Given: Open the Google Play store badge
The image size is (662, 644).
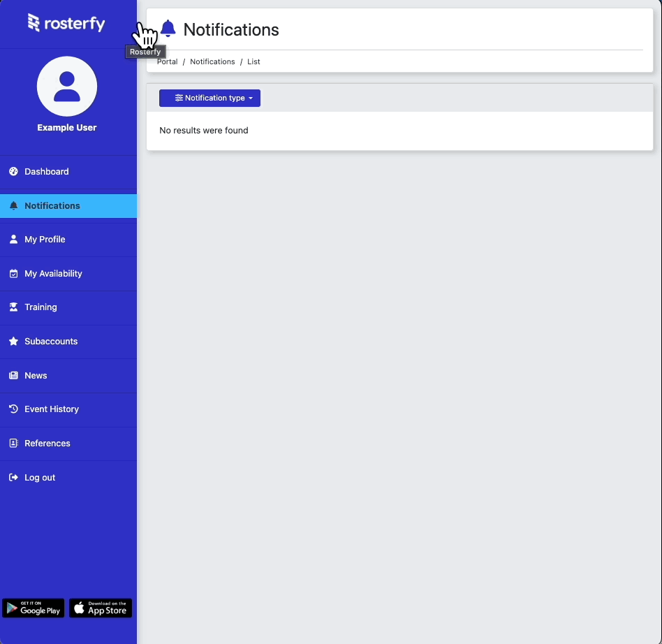Looking at the screenshot, I should (34, 608).
